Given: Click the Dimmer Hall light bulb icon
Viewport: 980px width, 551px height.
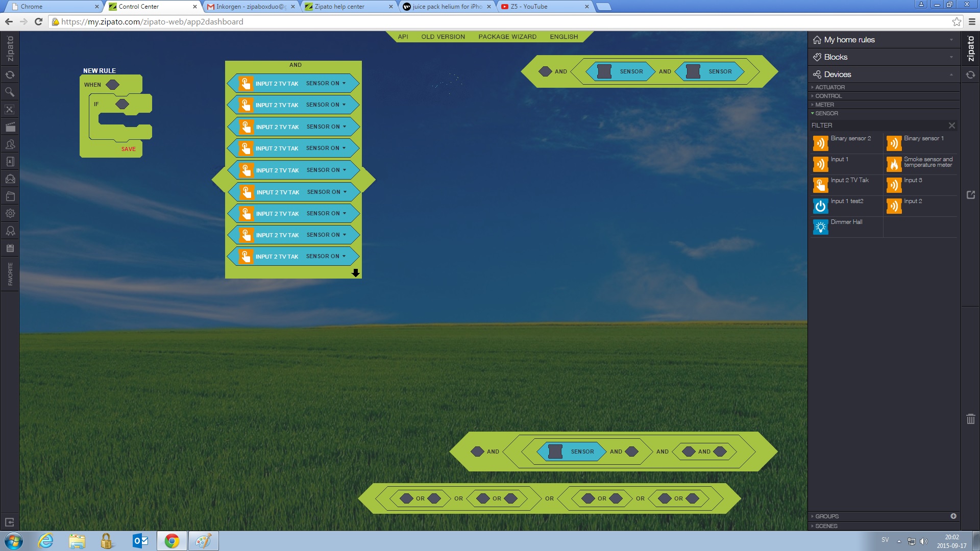Looking at the screenshot, I should click(x=820, y=227).
